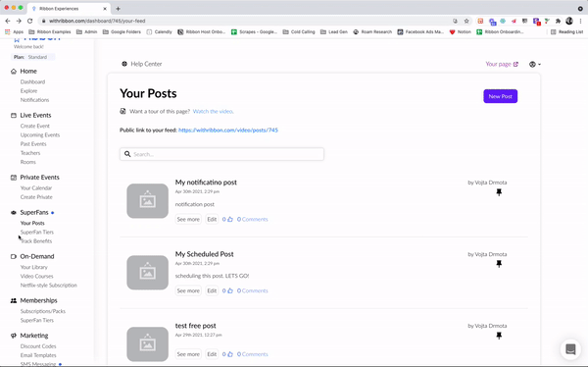Open Your Calendar in sidebar

pyautogui.click(x=36, y=187)
